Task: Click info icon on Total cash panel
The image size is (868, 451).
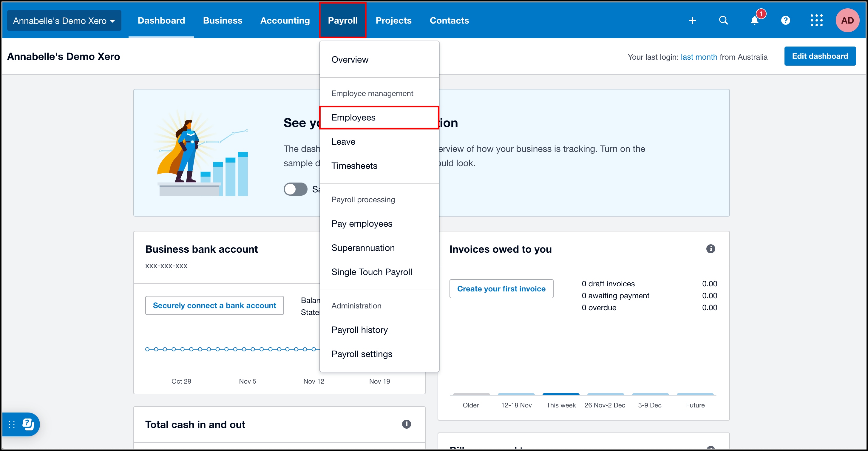Action: point(406,424)
